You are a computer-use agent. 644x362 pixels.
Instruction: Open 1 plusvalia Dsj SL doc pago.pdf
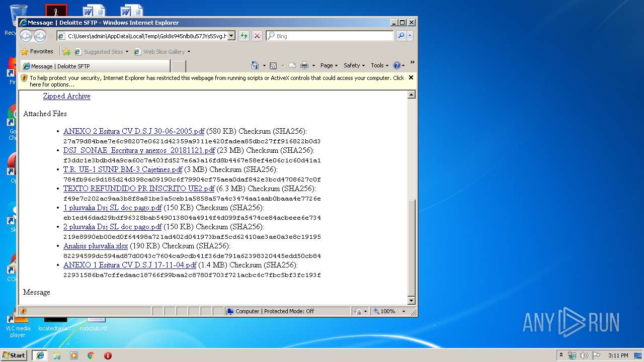click(x=113, y=208)
